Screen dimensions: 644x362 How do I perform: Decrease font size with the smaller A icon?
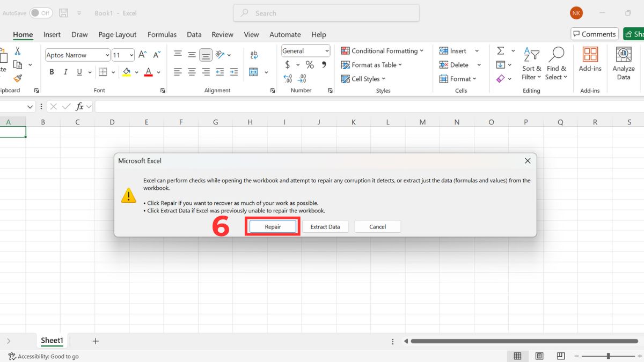(x=157, y=55)
